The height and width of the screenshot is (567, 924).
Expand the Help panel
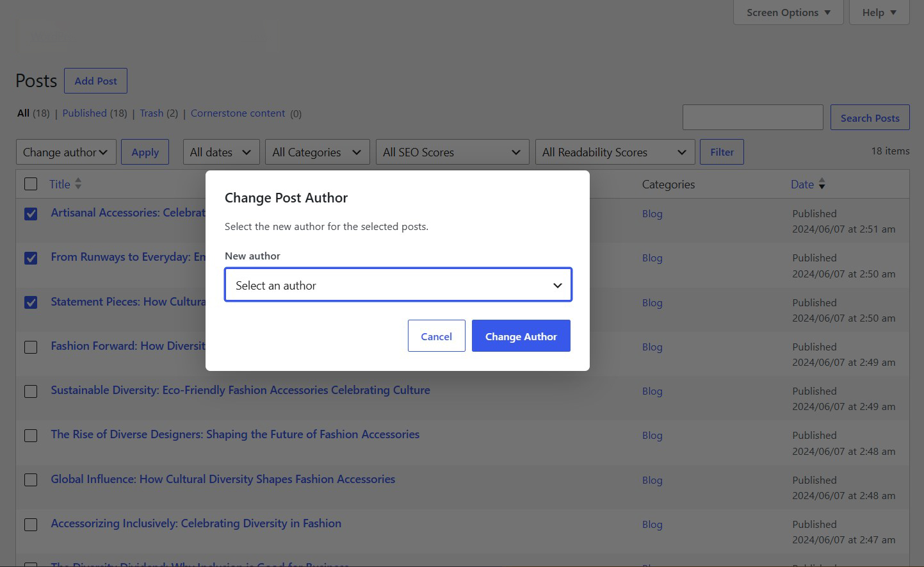879,12
